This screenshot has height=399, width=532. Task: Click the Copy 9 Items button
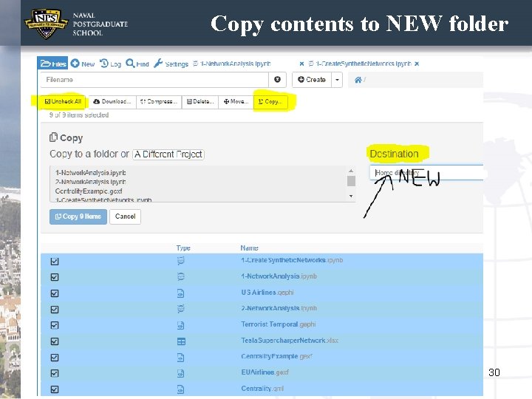click(x=78, y=216)
